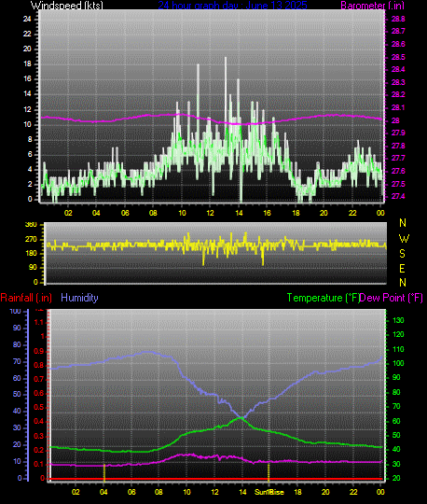Click the "24 hour graph day : June 13 2025" heading
Image resolution: width=427 pixels, height=504 pixels.
[x=232, y=6]
